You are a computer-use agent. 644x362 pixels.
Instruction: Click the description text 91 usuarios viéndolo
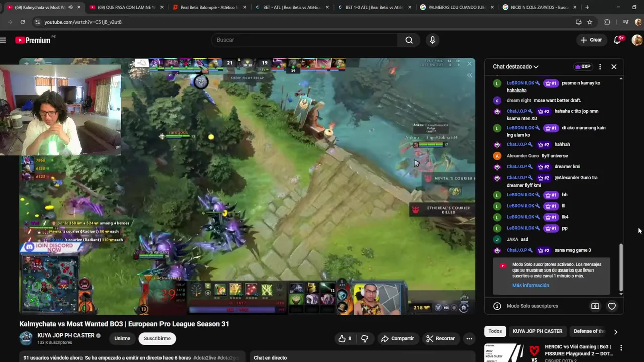point(53,358)
